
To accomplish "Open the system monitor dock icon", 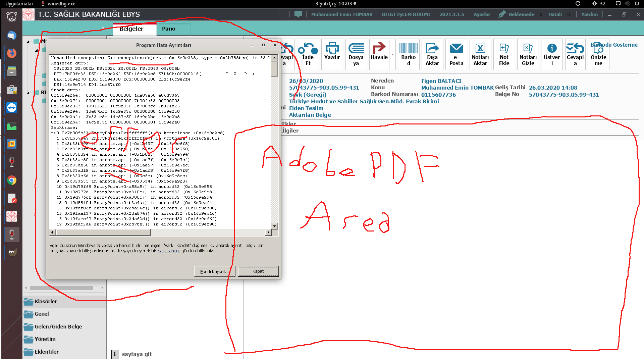I will click(x=12, y=126).
